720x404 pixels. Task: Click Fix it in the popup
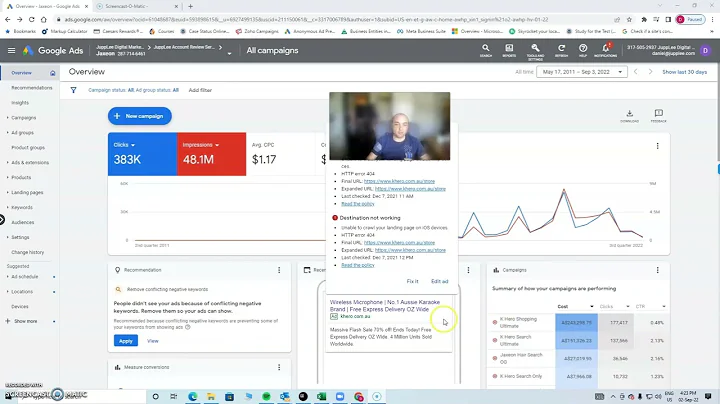click(x=412, y=281)
